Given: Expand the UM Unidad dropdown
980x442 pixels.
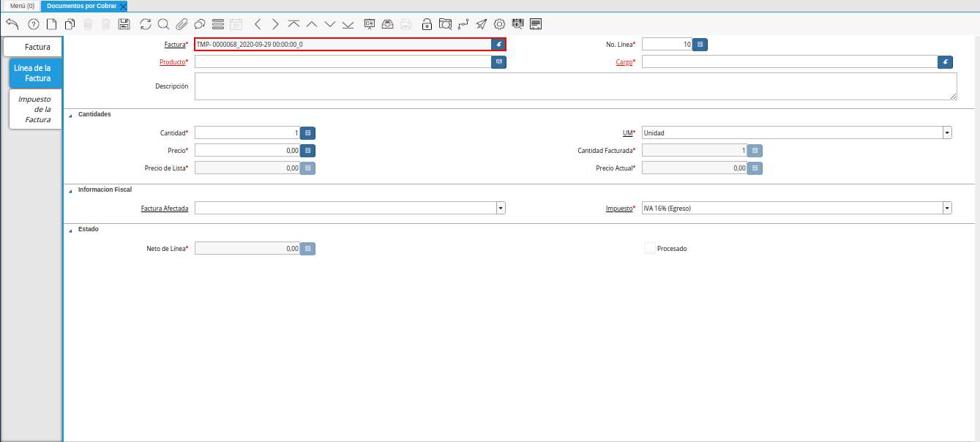Looking at the screenshot, I should point(948,133).
